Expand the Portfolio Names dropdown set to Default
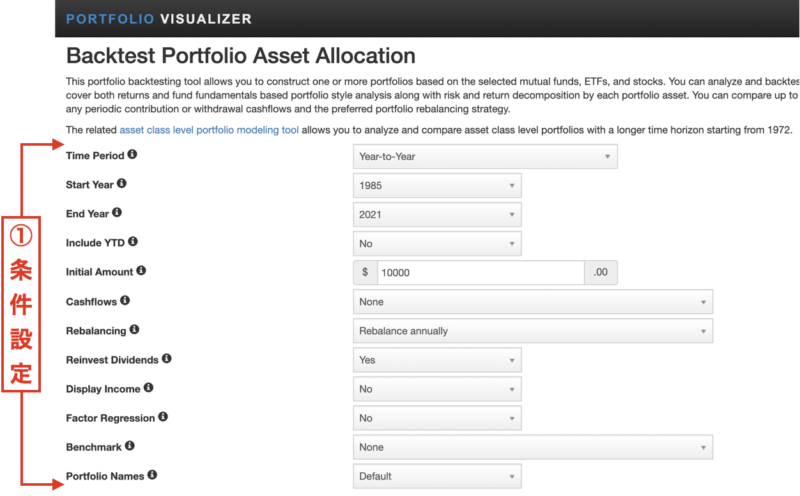 coord(437,477)
